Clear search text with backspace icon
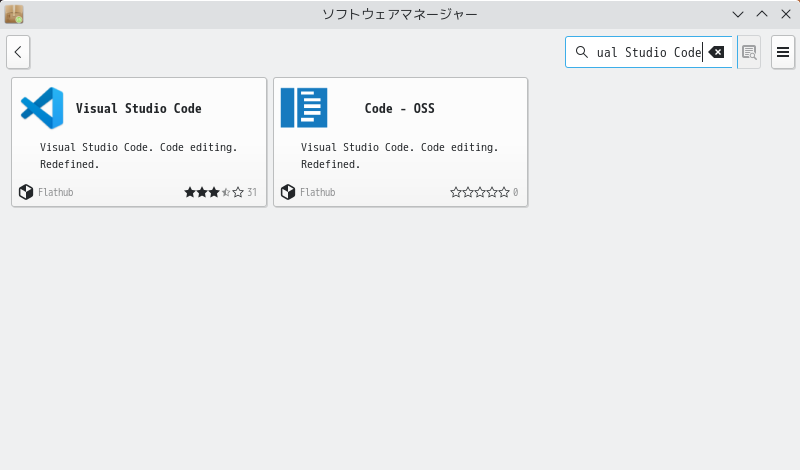Screen dimensions: 800x470 coord(716,52)
